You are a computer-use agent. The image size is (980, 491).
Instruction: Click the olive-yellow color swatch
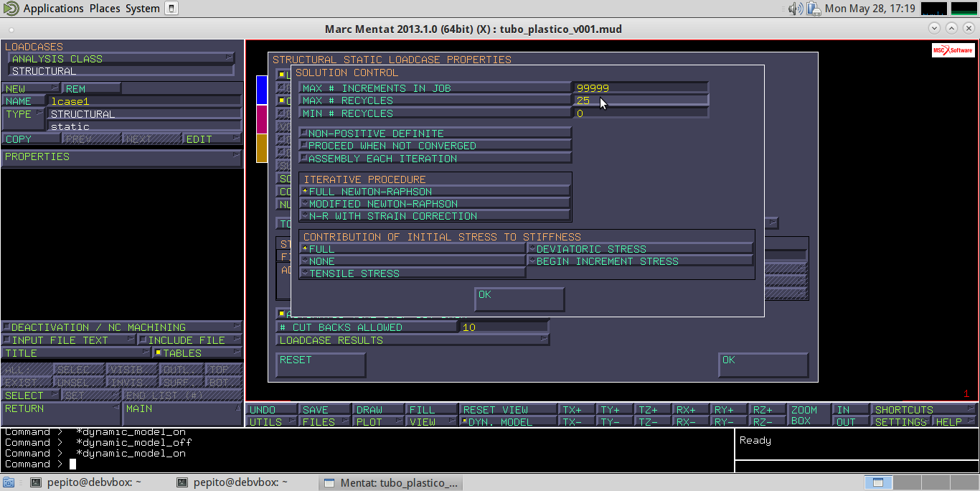click(x=262, y=148)
